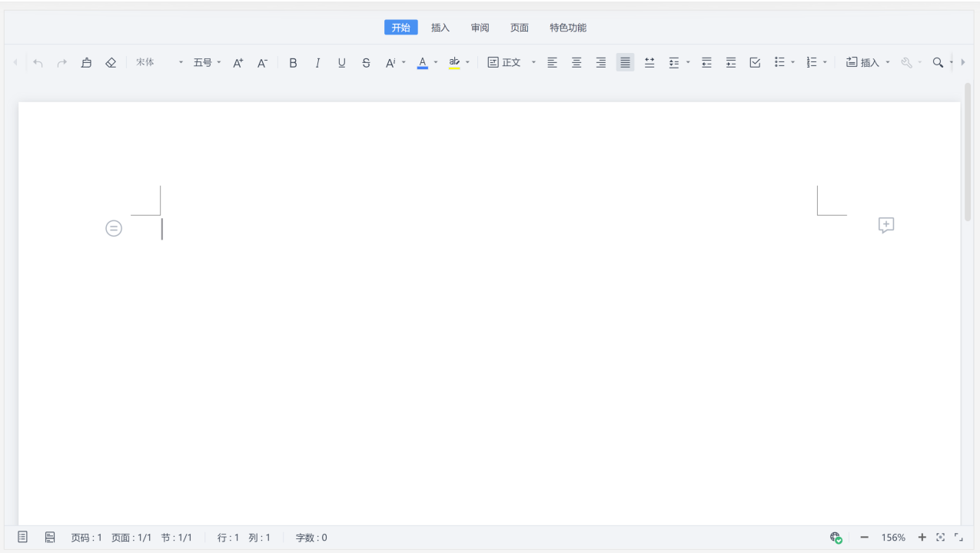Toggle italic formatting

pos(317,63)
